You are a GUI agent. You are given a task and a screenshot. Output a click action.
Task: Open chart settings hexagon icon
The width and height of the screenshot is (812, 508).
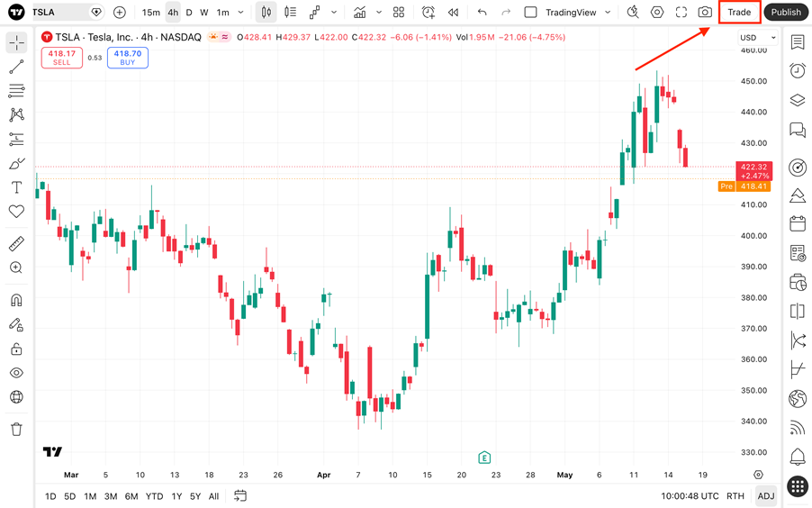click(657, 12)
